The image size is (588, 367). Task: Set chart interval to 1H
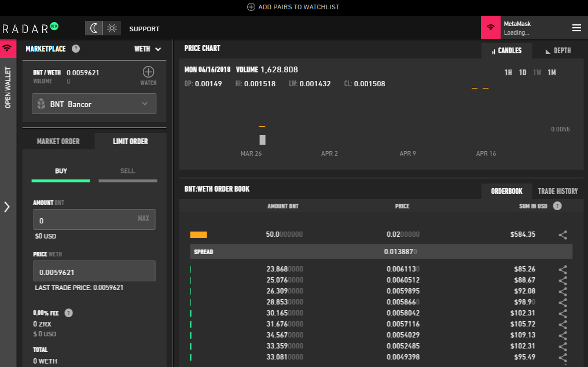point(508,72)
